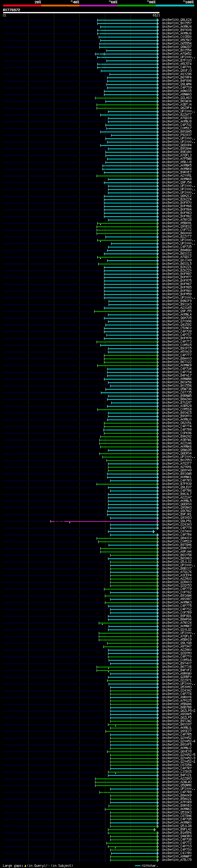Click the cyan ~100% color legend bar
The image size is (197, 868).
coord(175,6)
